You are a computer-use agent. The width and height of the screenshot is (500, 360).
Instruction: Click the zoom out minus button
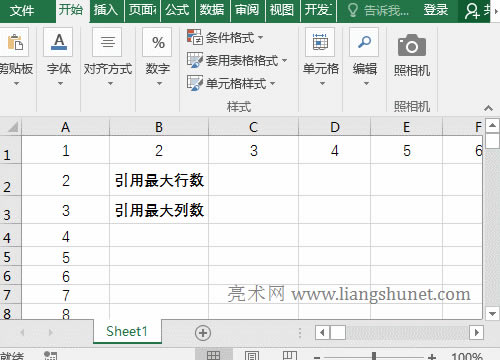click(x=317, y=357)
